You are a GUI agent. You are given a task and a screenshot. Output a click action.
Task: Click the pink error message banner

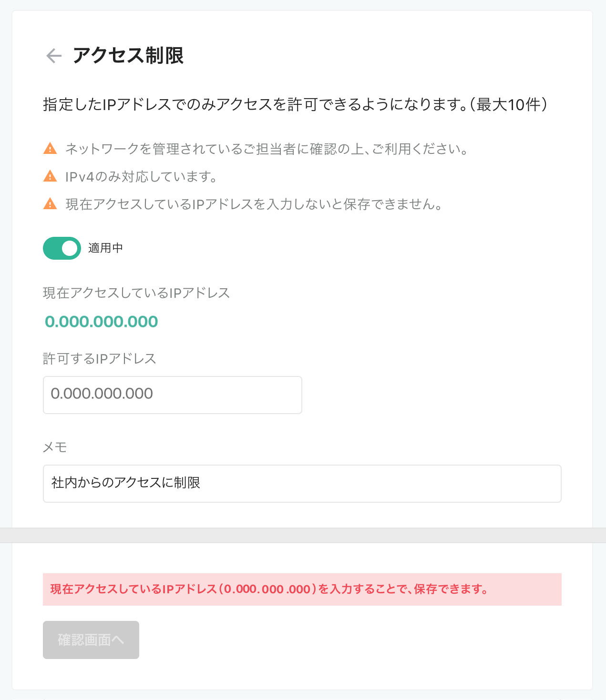click(302, 589)
